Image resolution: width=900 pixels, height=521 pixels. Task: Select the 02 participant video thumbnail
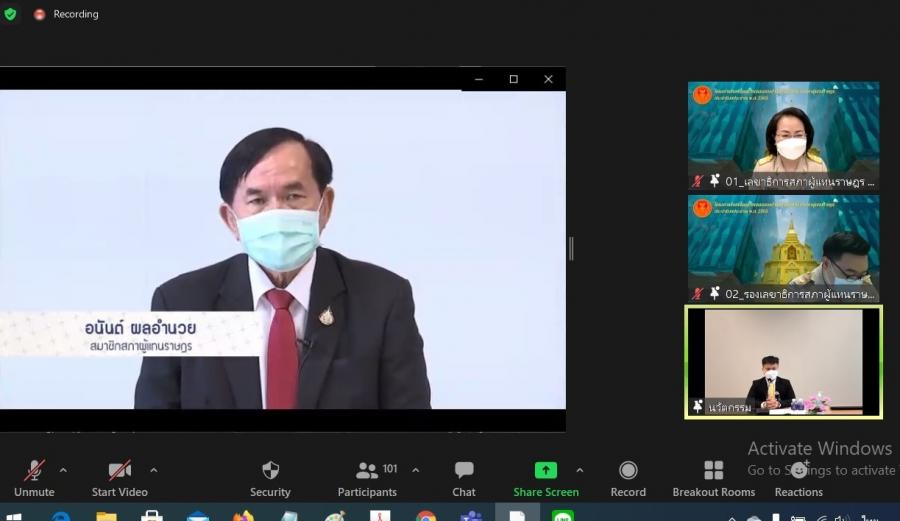tap(783, 248)
